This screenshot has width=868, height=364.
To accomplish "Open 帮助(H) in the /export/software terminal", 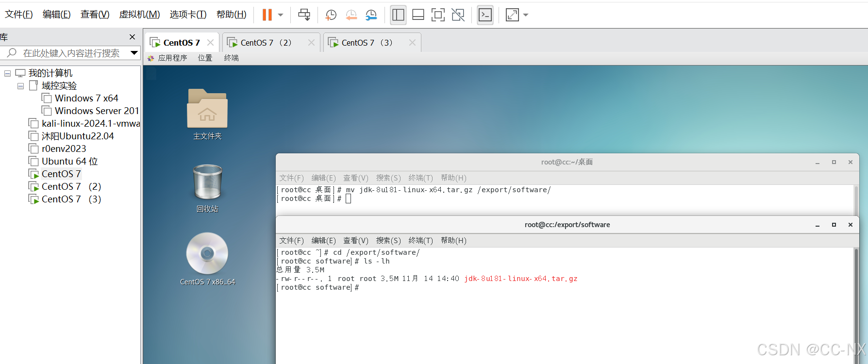I will coord(453,241).
